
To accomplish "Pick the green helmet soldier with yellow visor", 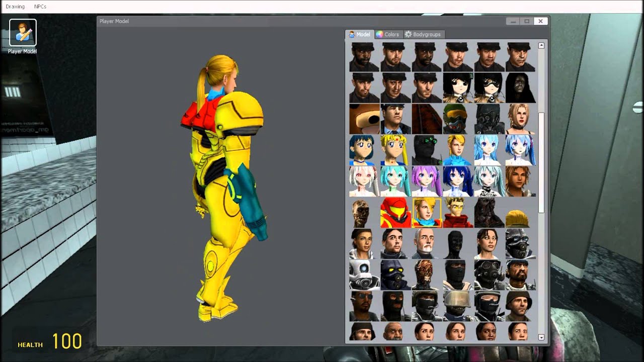I will coord(458,119).
